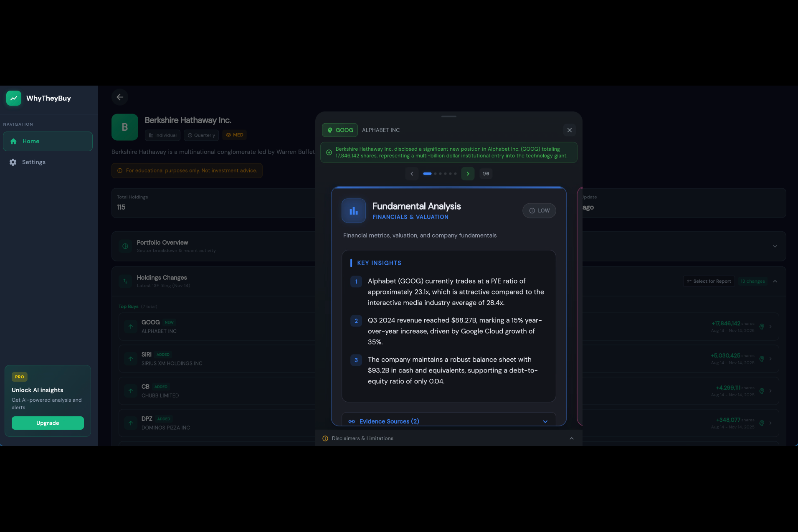798x532 pixels.
Task: Close the GOOG analysis panel
Action: point(569,130)
